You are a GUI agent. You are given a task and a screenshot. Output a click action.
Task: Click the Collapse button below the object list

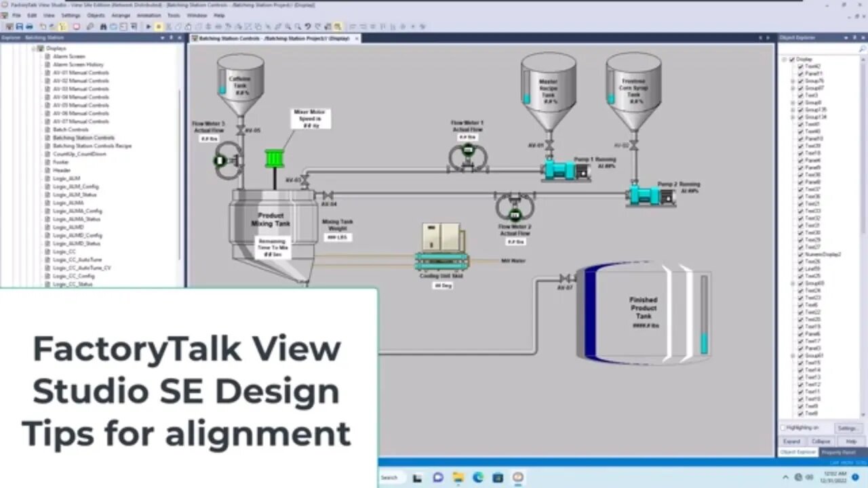point(821,441)
